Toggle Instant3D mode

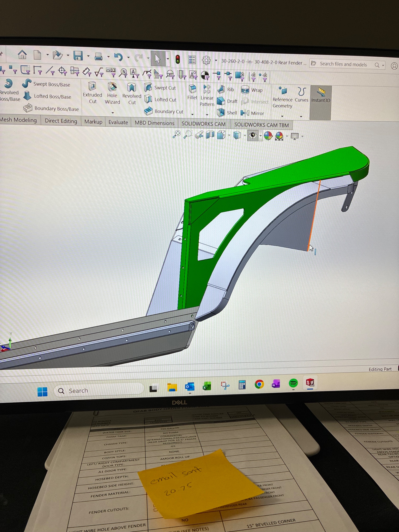coord(321,95)
